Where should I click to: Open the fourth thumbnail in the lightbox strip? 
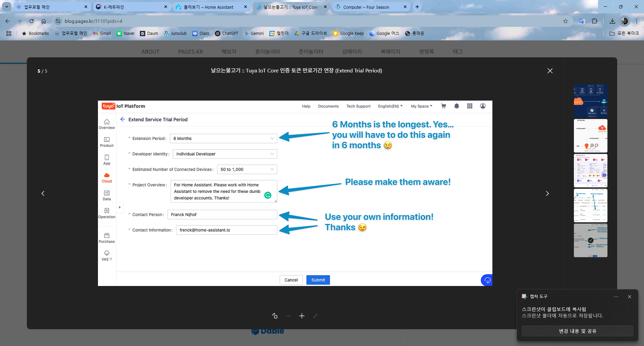[x=590, y=206]
